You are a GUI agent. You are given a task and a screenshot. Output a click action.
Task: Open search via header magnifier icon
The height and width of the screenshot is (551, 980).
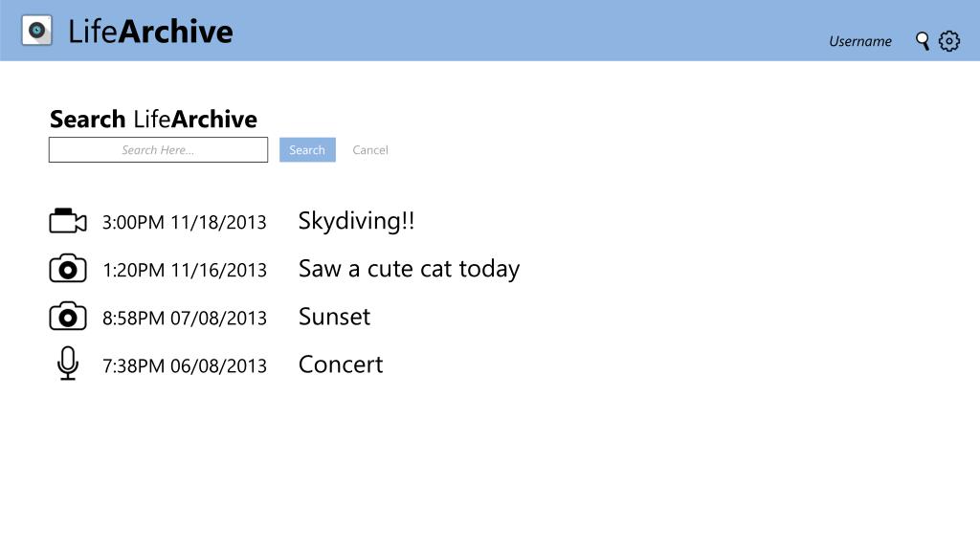tap(923, 41)
